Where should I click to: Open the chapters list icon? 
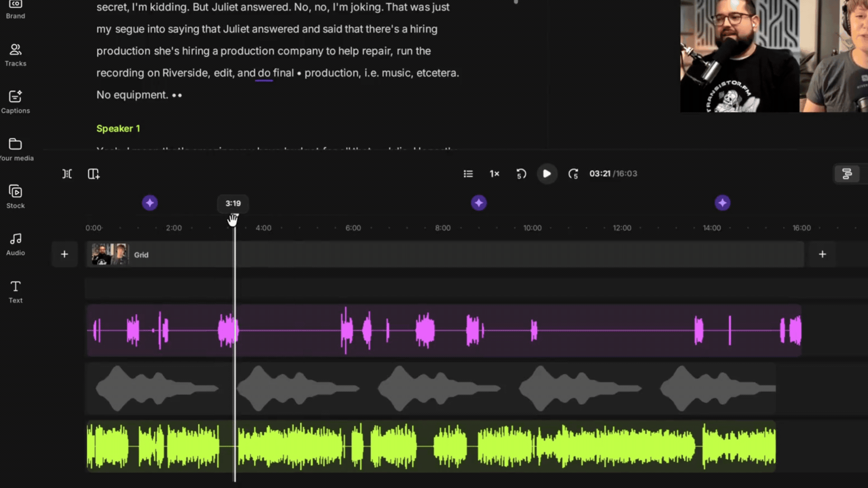pos(468,174)
